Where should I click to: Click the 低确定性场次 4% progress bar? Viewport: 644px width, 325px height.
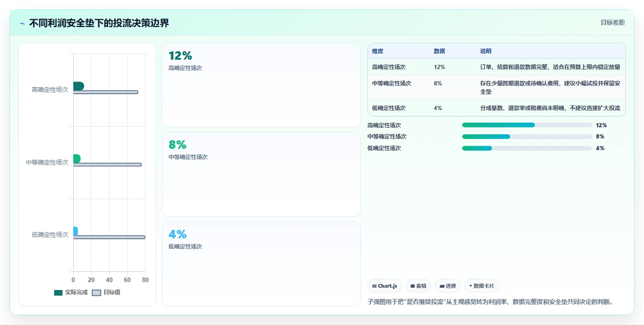click(527, 148)
